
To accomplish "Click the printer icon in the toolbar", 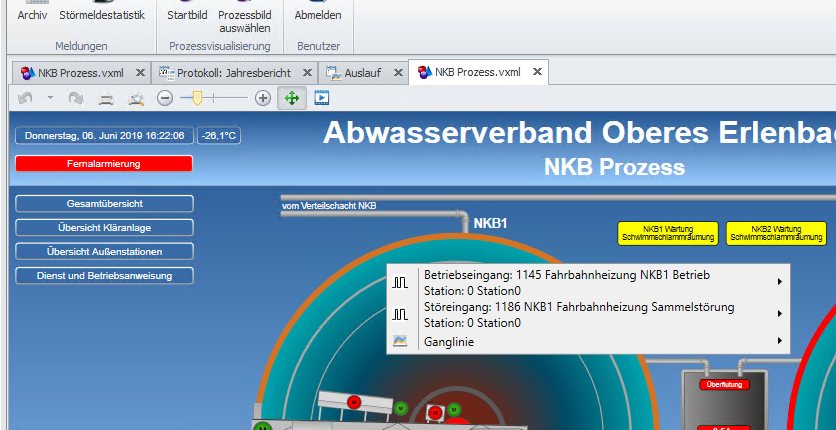I will point(106,99).
